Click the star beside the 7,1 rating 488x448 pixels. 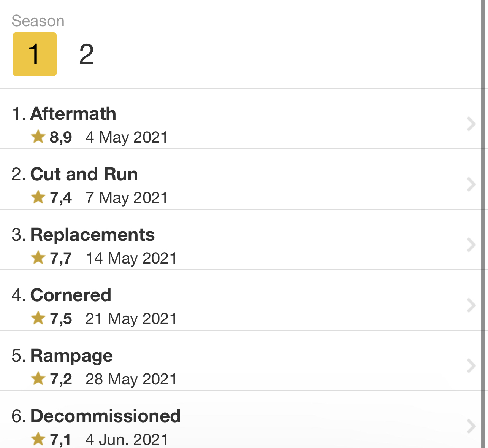tap(38, 439)
